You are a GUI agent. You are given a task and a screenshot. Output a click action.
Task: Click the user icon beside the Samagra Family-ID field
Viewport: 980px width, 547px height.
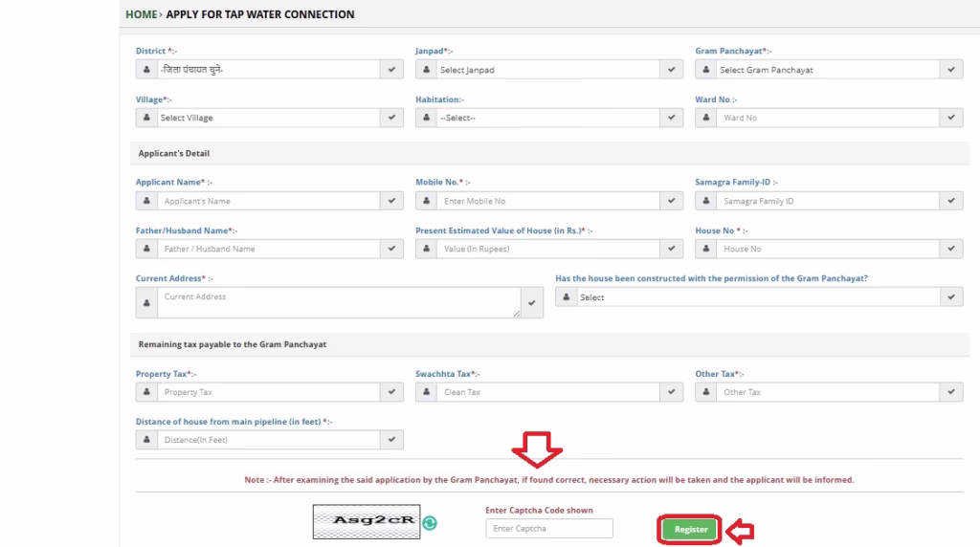coord(706,201)
